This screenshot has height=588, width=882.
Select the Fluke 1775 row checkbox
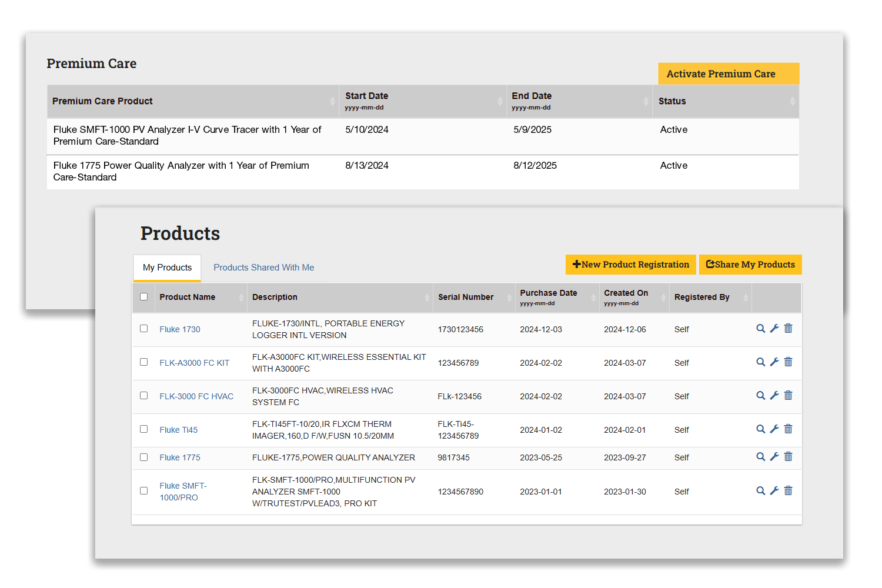coord(143,457)
